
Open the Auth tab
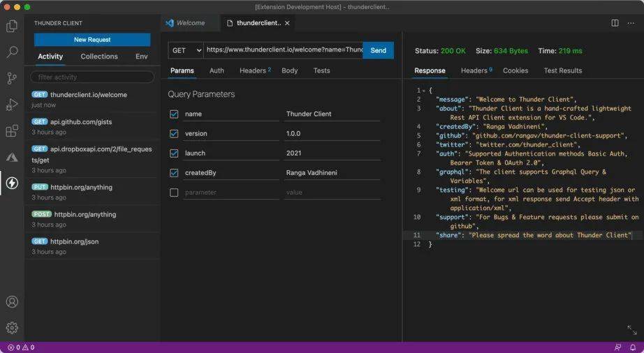[x=217, y=70]
